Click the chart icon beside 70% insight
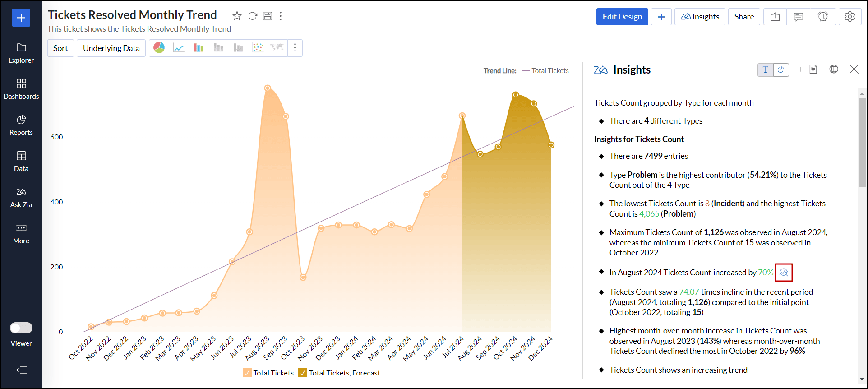The width and height of the screenshot is (868, 389). [x=784, y=273]
